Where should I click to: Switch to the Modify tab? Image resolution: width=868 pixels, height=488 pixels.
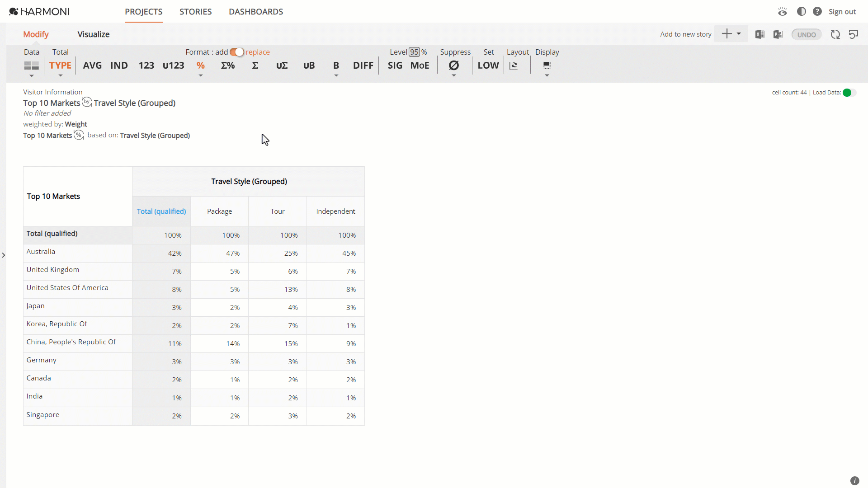(36, 34)
